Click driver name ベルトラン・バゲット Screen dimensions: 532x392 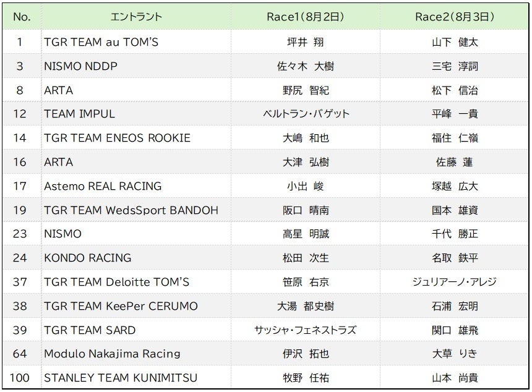pos(306,114)
